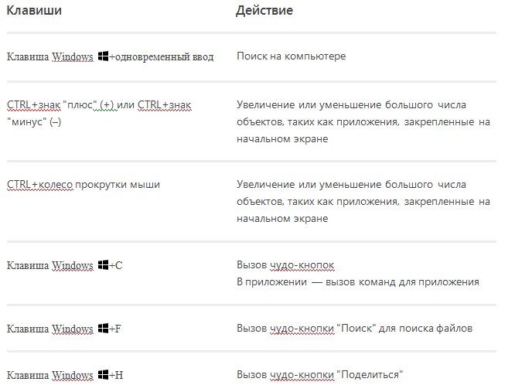Viewport: 532px width, 392px height.
Task: Click the "CTRL+колесо прокрутки мыши" shortcut cell
Action: pyautogui.click(x=84, y=184)
